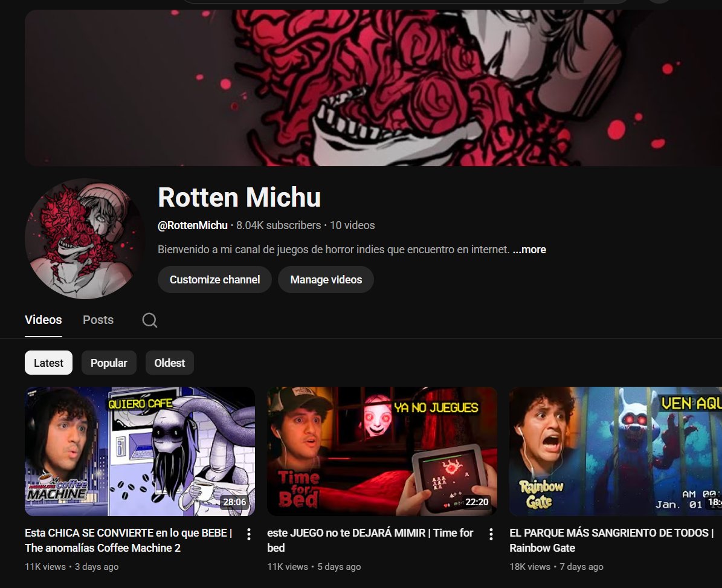Expand the channel description with ...more
The height and width of the screenshot is (588, 722).
click(x=529, y=249)
